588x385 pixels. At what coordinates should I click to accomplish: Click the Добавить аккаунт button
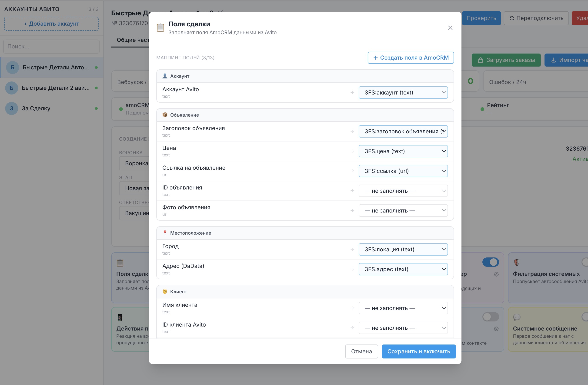tap(51, 24)
